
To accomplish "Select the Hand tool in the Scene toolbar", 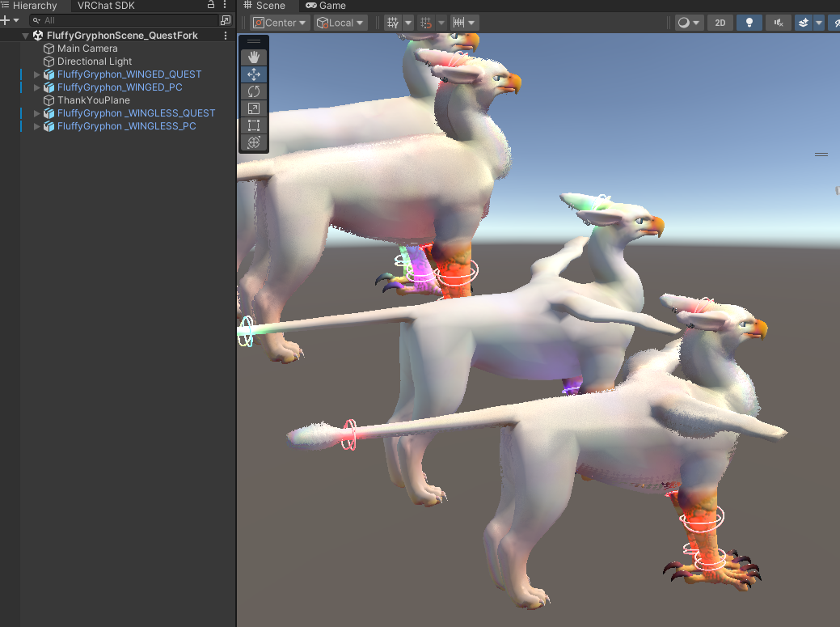I will (x=254, y=57).
